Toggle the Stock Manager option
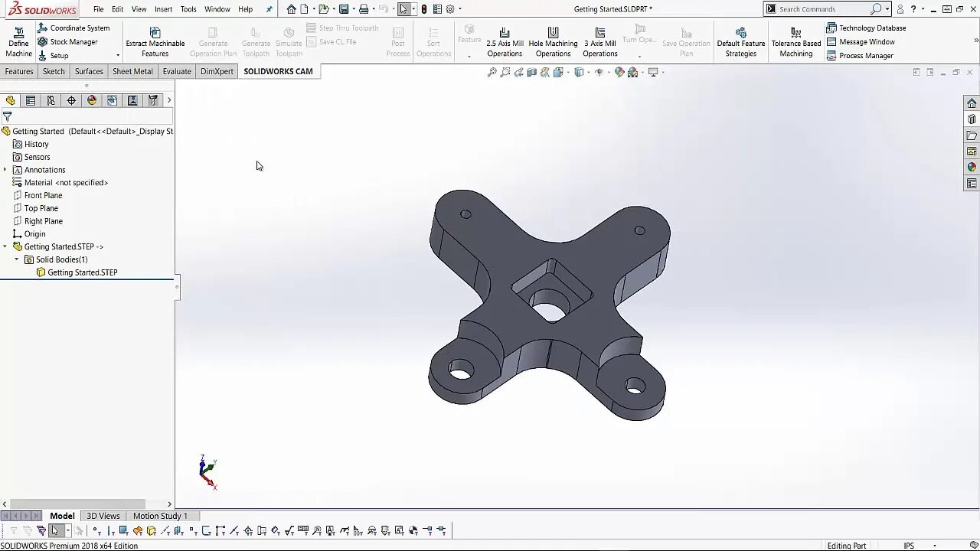This screenshot has height=551, width=980. 73,41
